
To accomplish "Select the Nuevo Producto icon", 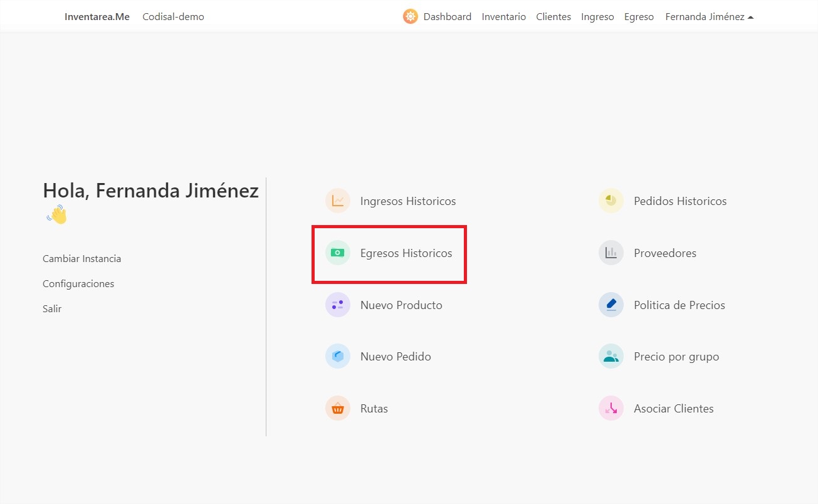I will coord(337,305).
